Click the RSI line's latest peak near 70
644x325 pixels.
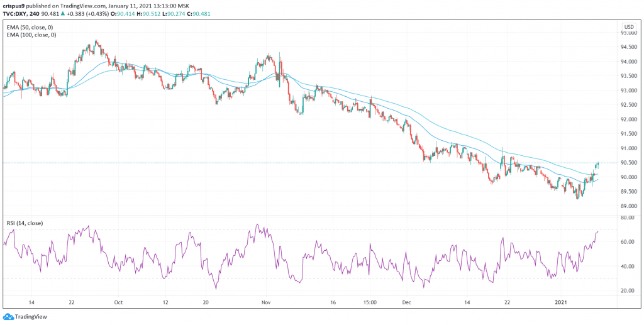pyautogui.click(x=598, y=231)
